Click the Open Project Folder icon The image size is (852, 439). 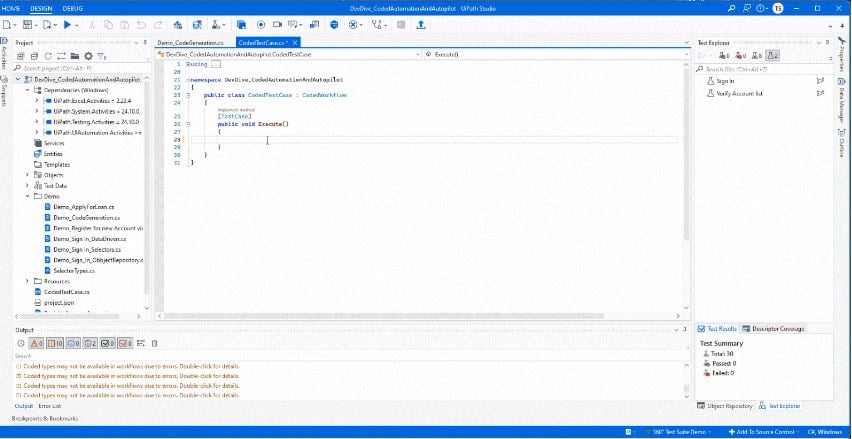tap(75, 56)
